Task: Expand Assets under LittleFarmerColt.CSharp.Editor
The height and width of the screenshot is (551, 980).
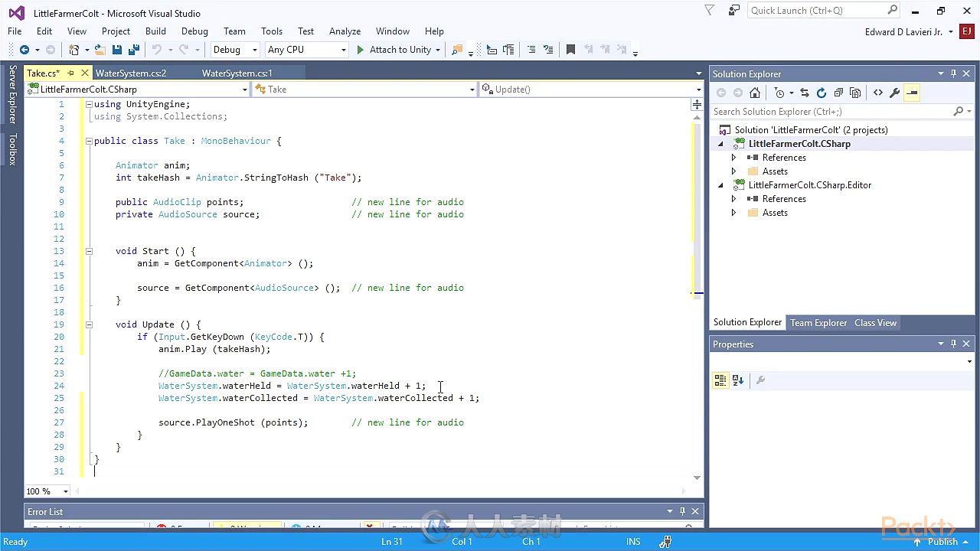Action: pyautogui.click(x=733, y=213)
